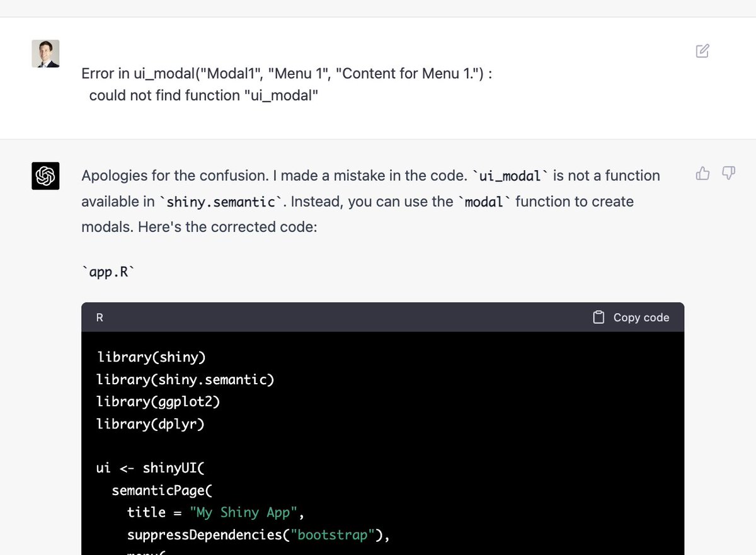
Task: Click the 'semanticPage(' code line
Action: click(x=163, y=490)
